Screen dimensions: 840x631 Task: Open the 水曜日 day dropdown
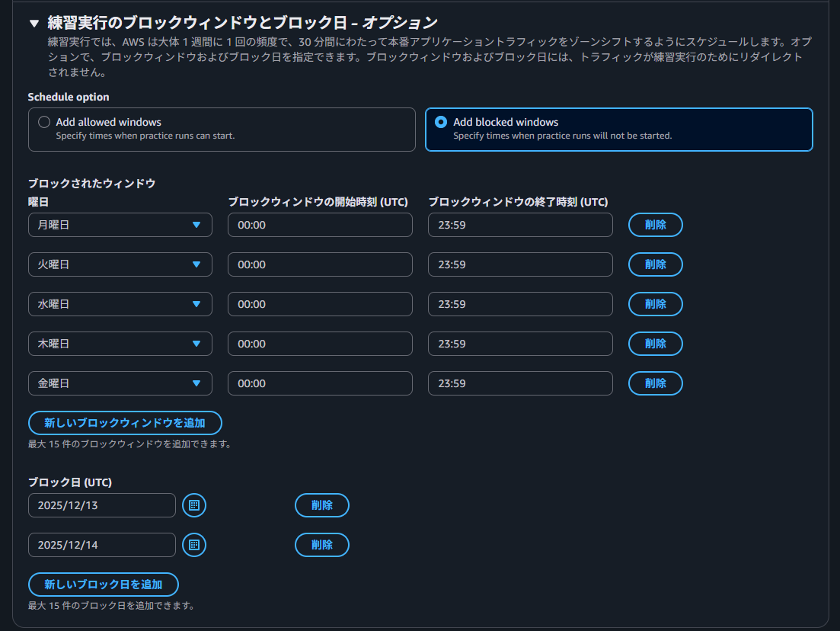(120, 304)
